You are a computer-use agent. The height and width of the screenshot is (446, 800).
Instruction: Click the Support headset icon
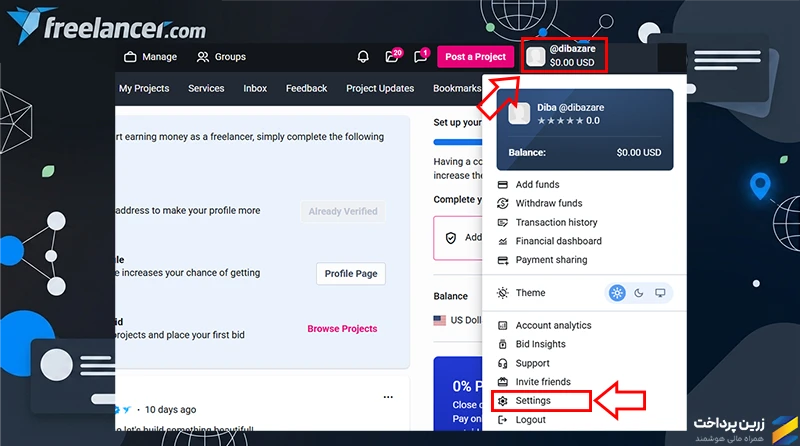point(503,363)
